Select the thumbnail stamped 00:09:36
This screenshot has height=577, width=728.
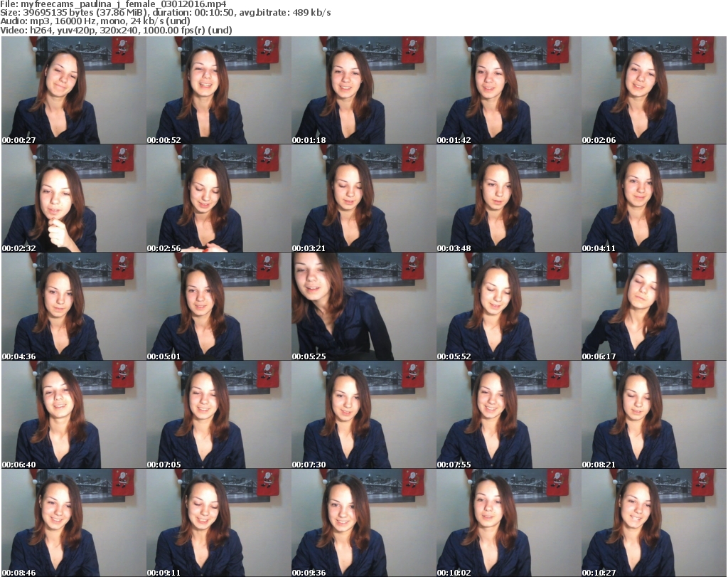click(363, 523)
